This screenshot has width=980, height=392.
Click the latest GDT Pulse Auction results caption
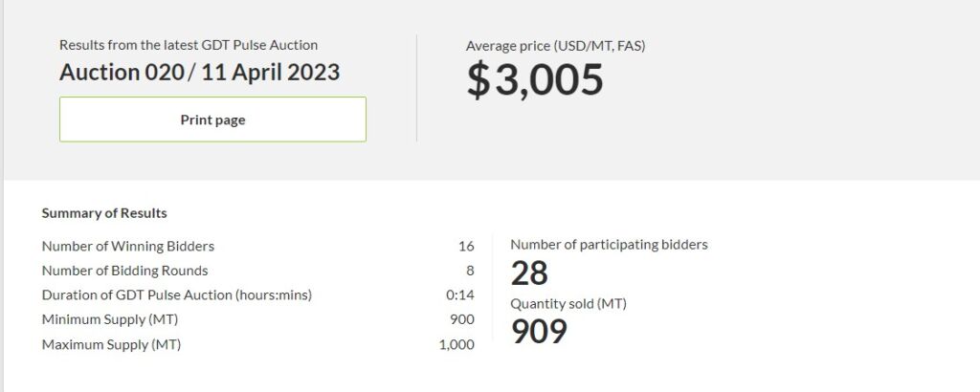tap(189, 45)
